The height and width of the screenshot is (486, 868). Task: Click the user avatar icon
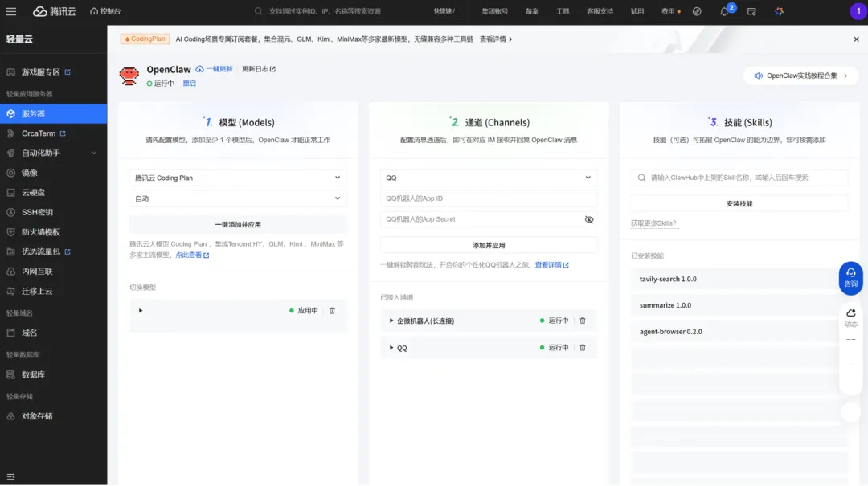click(858, 11)
